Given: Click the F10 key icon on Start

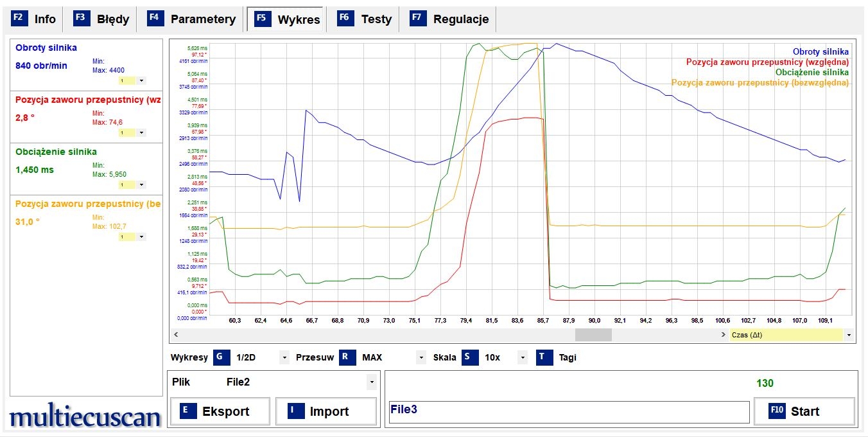Looking at the screenshot, I should 777,411.
